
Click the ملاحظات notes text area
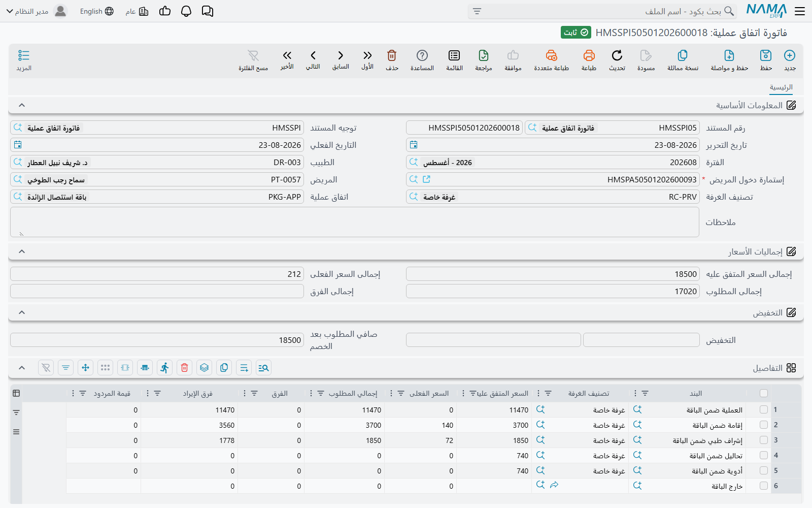click(355, 222)
